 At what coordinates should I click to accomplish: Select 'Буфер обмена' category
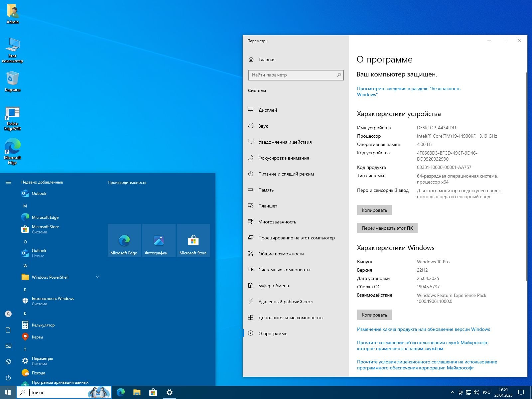(296, 286)
